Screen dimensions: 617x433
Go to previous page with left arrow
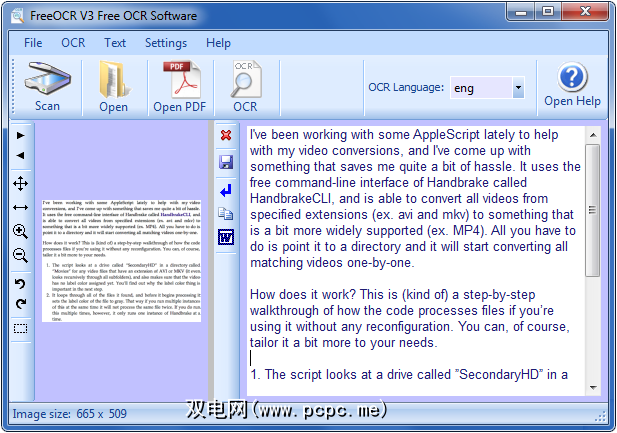[x=20, y=155]
